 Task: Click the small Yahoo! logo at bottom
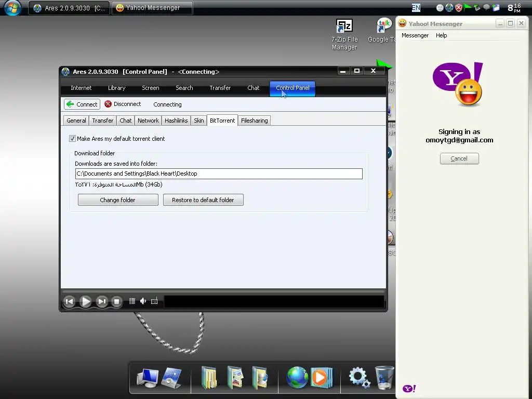coord(409,389)
